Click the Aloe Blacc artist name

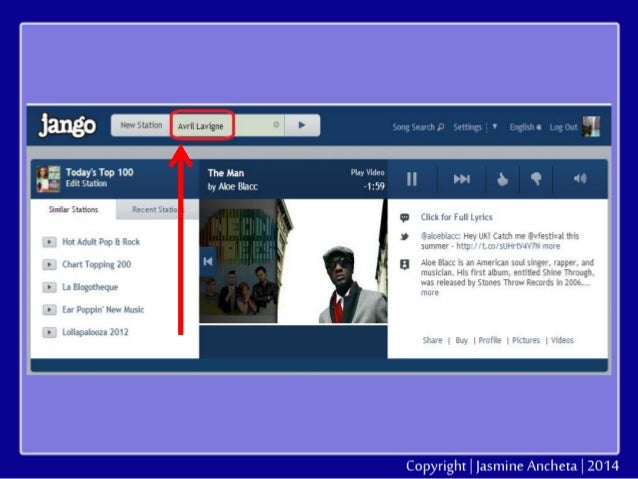coord(238,186)
